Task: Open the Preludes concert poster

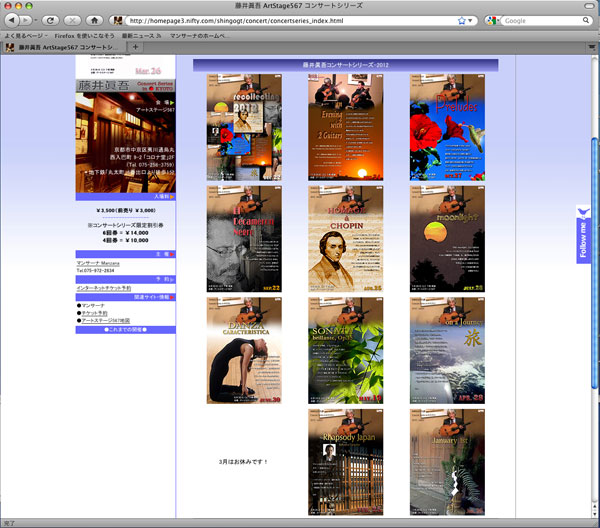Action: point(447,127)
